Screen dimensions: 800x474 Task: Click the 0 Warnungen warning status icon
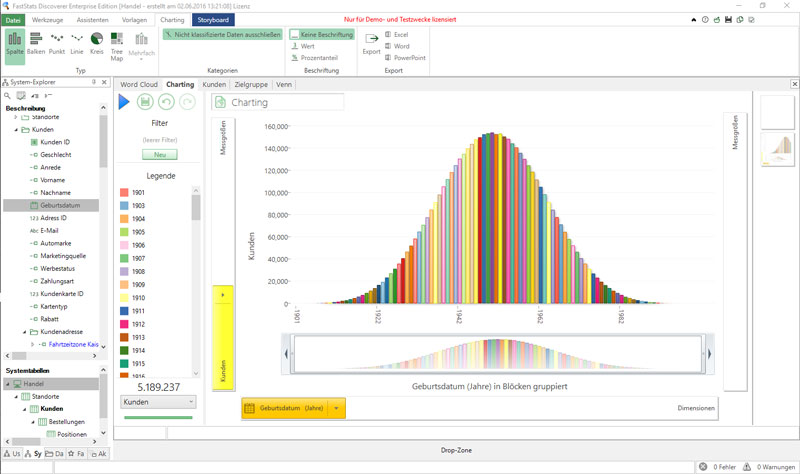(x=747, y=466)
